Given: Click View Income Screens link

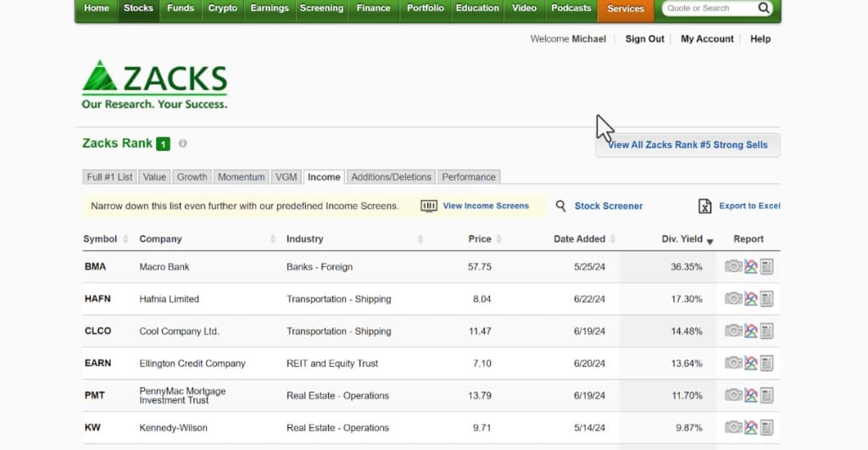Looking at the screenshot, I should 486,206.
